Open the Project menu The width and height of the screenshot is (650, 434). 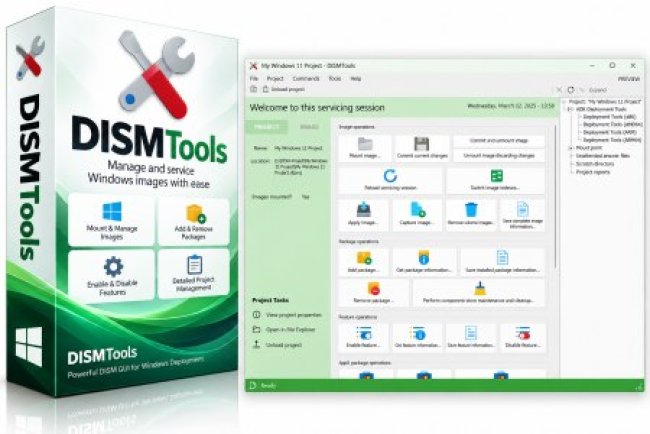pos(275,78)
